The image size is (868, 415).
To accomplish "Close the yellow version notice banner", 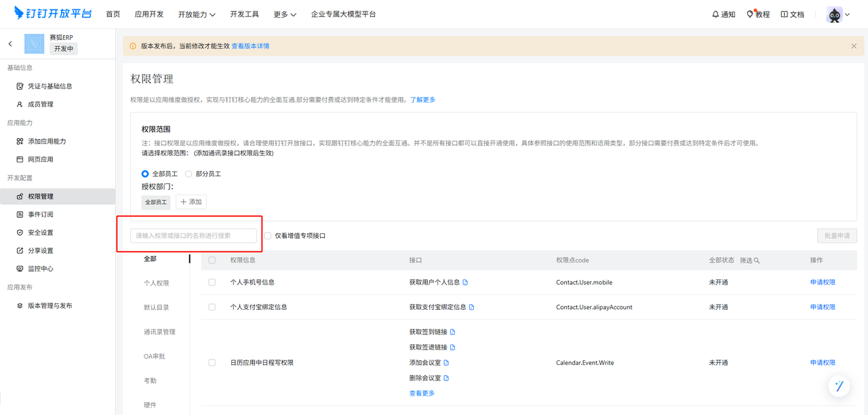I will tap(854, 46).
